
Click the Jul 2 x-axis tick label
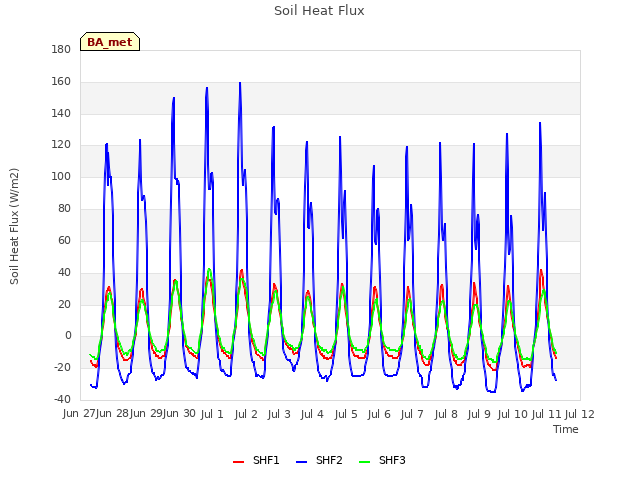(x=246, y=414)
